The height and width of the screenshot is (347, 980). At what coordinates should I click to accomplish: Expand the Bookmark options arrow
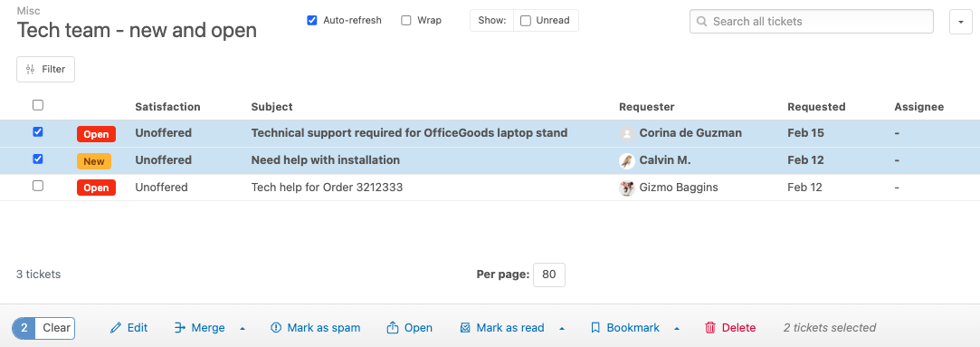pos(677,328)
